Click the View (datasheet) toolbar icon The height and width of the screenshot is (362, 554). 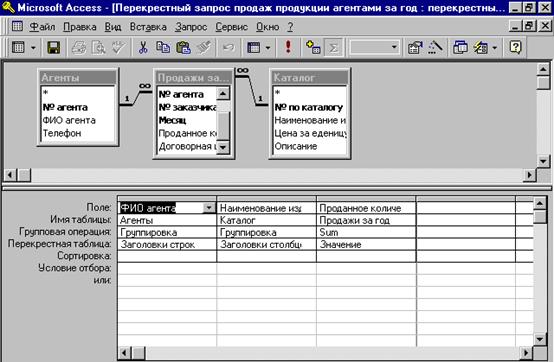pyautogui.click(x=18, y=47)
